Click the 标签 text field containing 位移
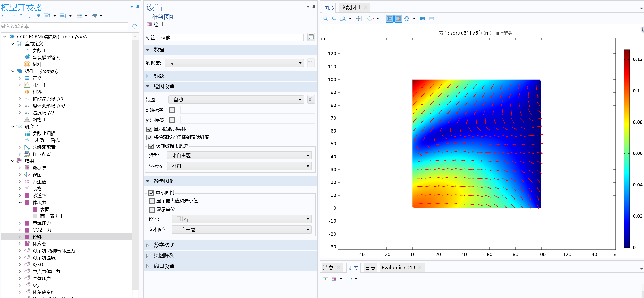Screen dimensions: 644x298 click(231, 37)
